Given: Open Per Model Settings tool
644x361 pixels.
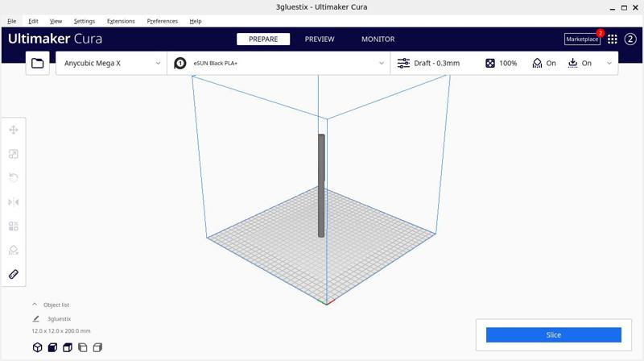Looking at the screenshot, I should pos(14,226).
